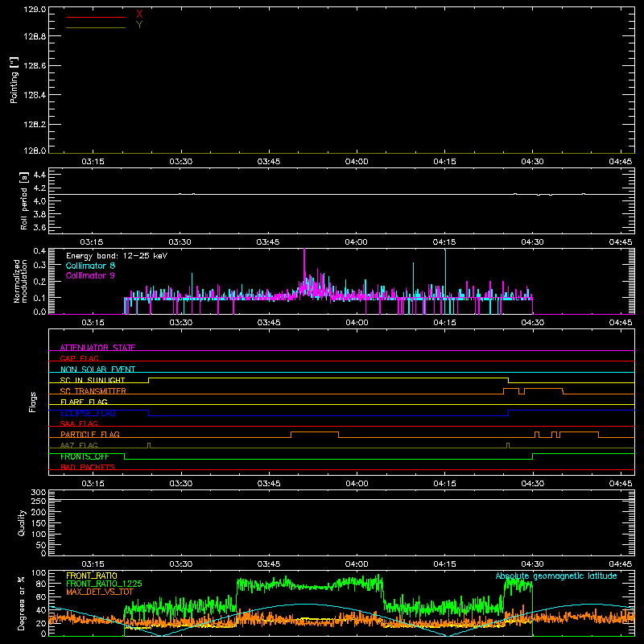This screenshot has width=644, height=644.
Task: Click the '80' tick label in bottom plot
Action: coord(41,584)
